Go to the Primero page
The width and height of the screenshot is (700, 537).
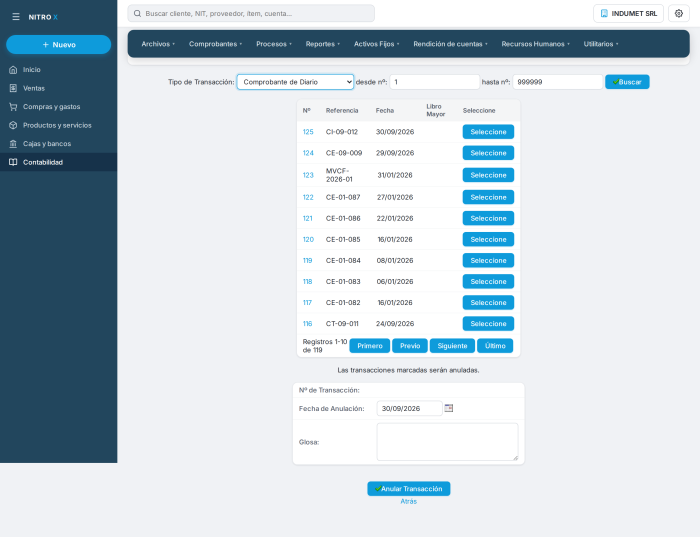click(370, 346)
